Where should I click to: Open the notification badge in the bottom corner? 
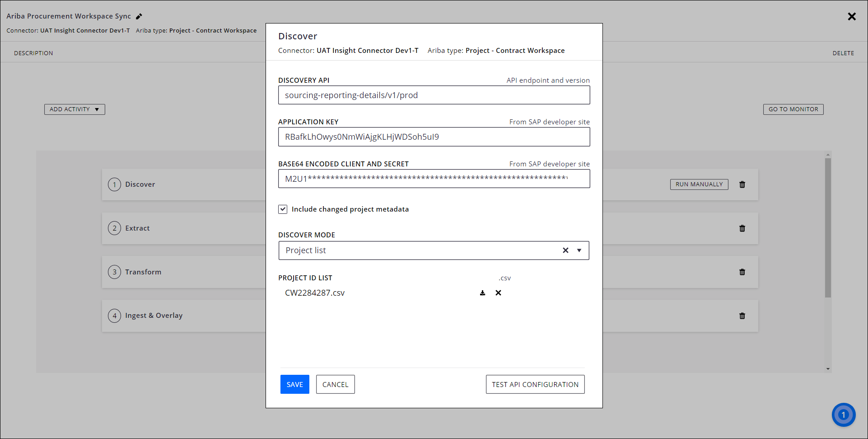click(844, 415)
